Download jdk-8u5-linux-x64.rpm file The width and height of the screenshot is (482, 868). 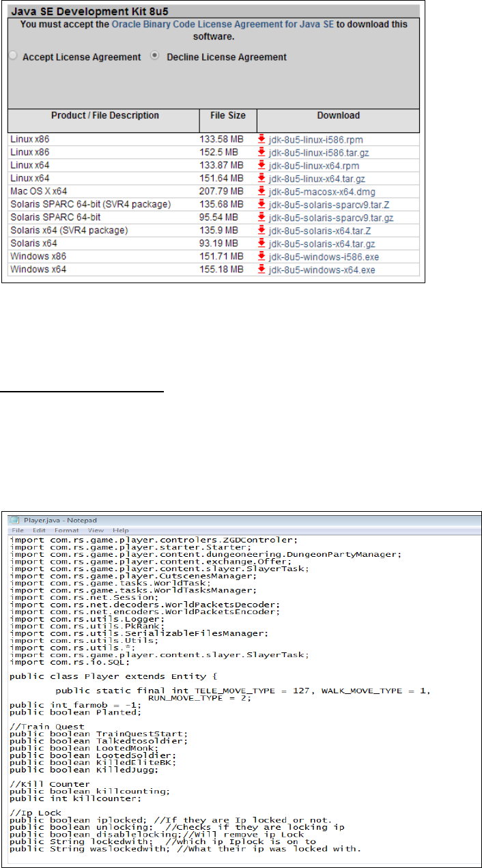click(x=313, y=165)
